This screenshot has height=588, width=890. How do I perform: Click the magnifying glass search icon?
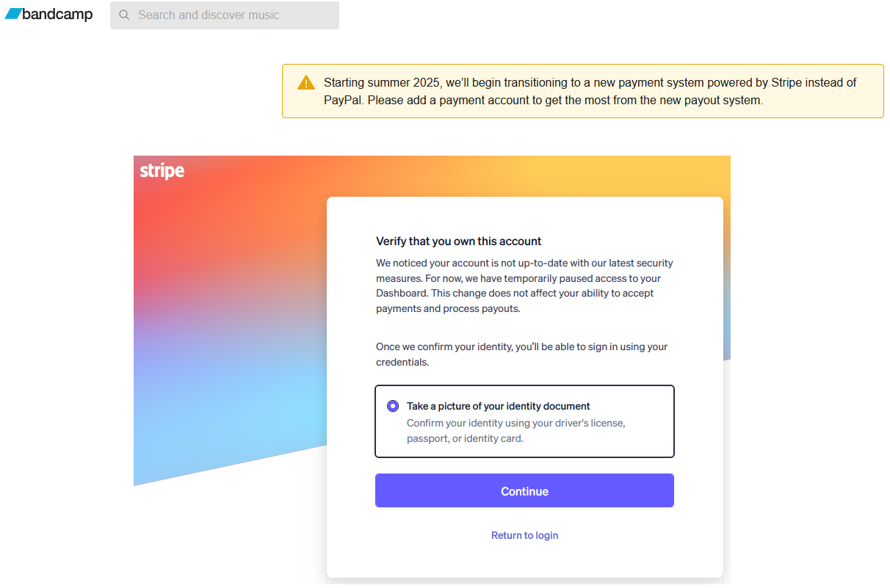point(124,15)
